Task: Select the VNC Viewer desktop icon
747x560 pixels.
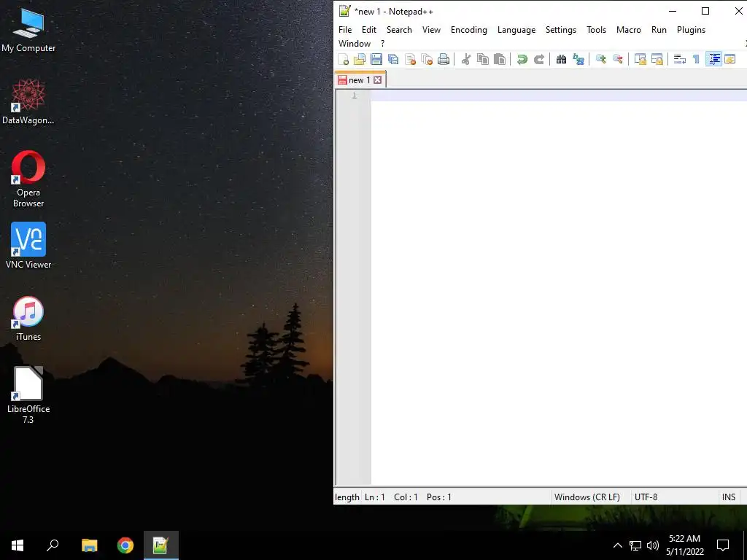Action: [x=28, y=246]
